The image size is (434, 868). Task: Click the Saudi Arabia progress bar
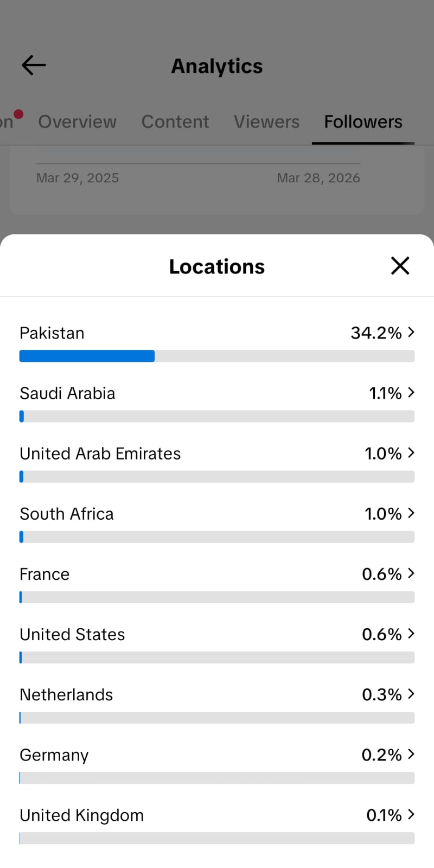pos(217,416)
